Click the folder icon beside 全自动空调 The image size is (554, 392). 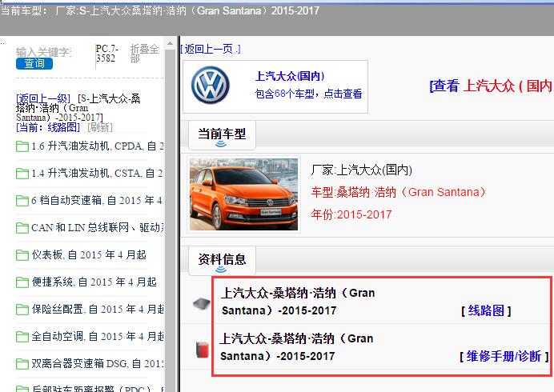[x=22, y=337]
